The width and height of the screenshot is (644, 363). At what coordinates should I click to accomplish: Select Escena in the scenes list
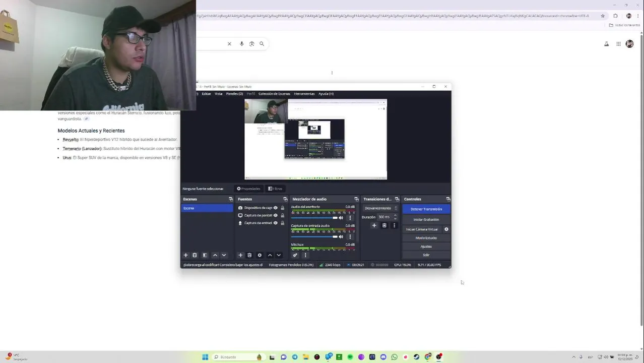[207, 208]
